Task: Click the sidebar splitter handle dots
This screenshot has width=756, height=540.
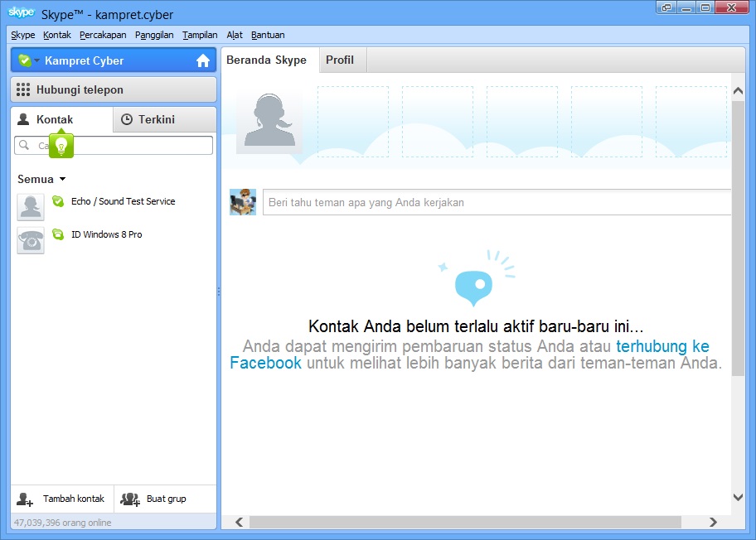Action: pyautogui.click(x=218, y=292)
